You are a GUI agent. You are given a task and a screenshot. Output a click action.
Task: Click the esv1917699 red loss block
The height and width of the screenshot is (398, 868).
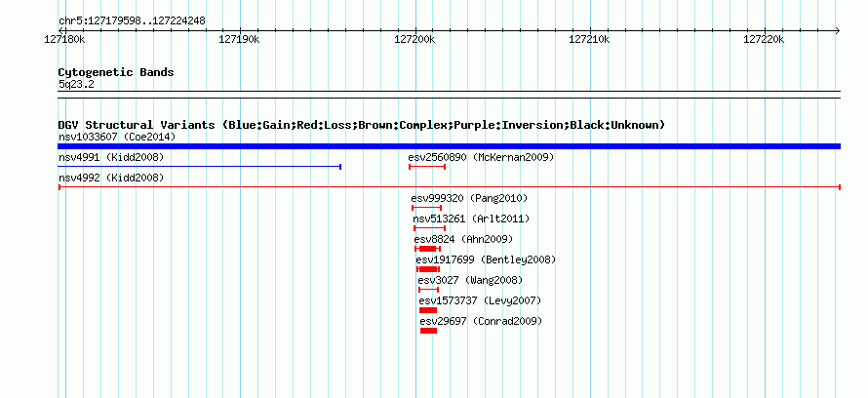(428, 269)
